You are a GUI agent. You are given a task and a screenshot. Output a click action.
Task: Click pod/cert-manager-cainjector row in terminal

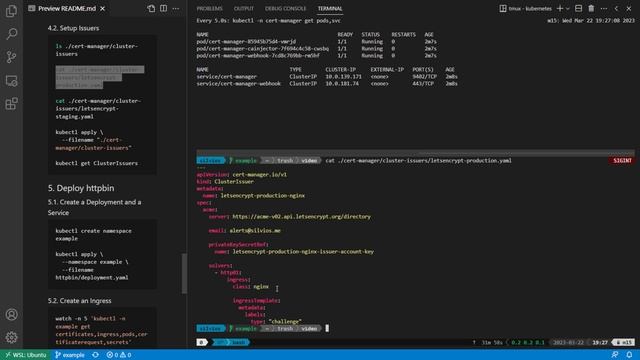pos(316,49)
